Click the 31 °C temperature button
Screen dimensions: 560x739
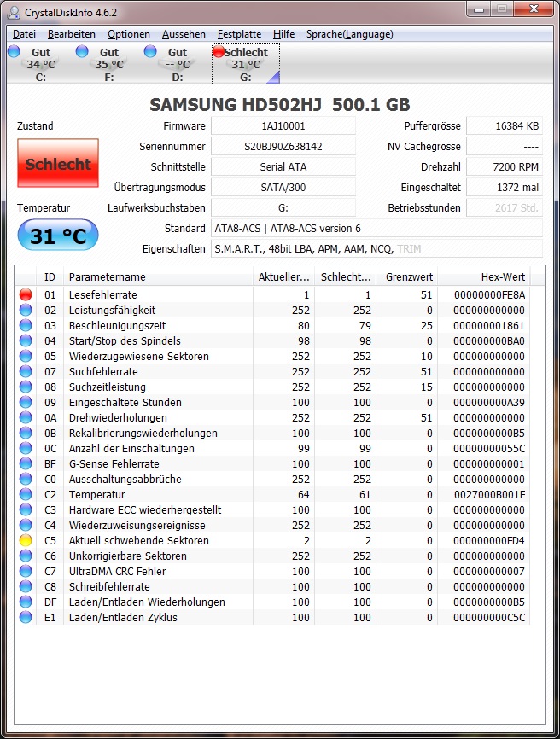(x=58, y=235)
